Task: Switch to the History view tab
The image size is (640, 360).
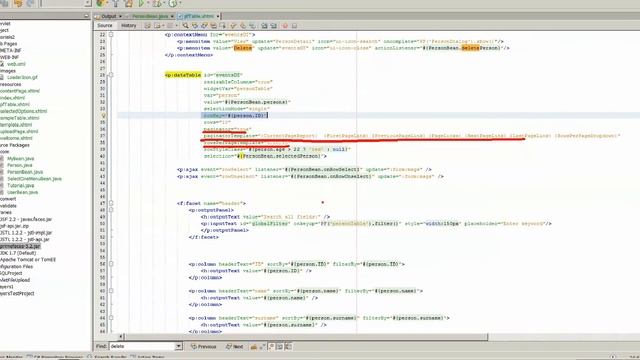Action: click(129, 26)
